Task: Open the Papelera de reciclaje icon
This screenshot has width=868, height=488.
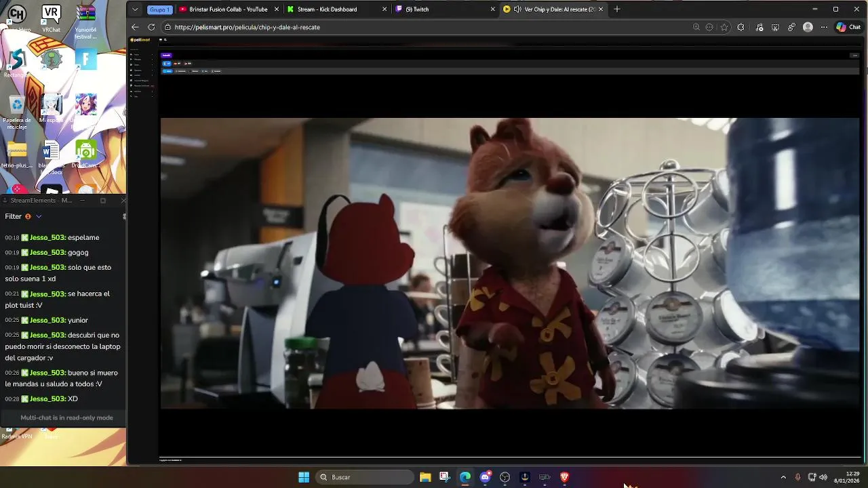Action: [x=17, y=111]
